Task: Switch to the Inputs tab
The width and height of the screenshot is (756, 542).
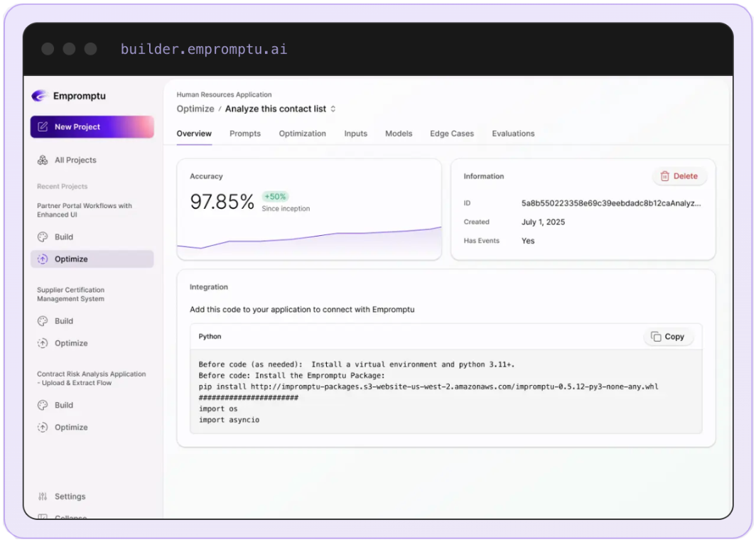Action: pos(356,134)
